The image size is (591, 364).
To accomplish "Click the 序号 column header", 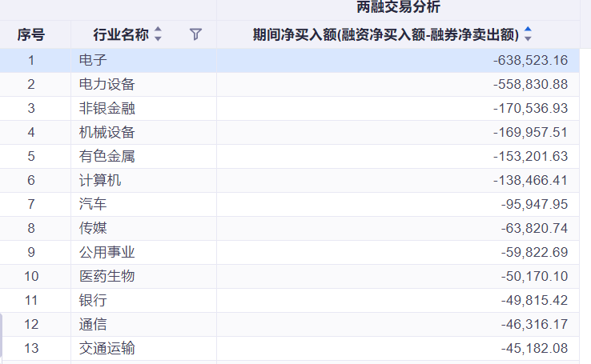I will tap(31, 34).
